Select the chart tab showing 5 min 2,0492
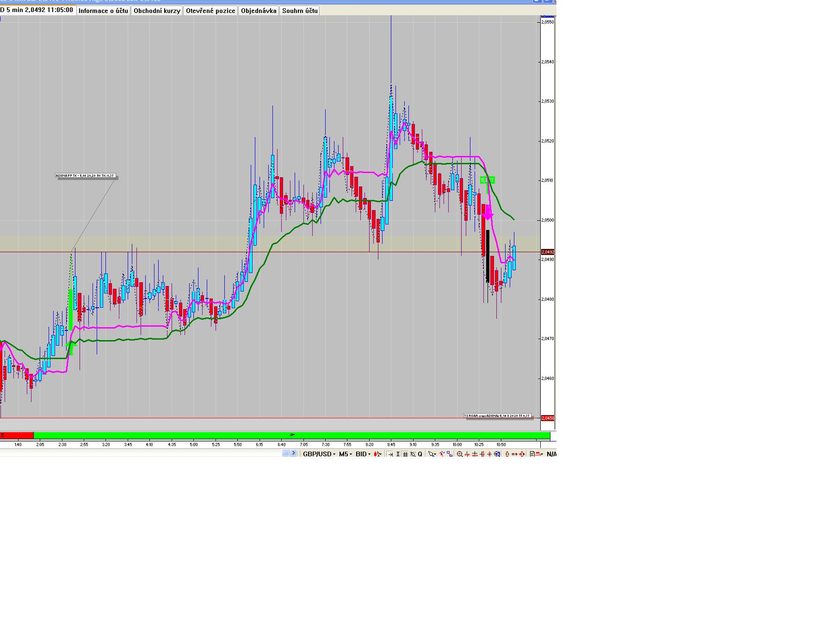840x621 pixels. click(37, 10)
